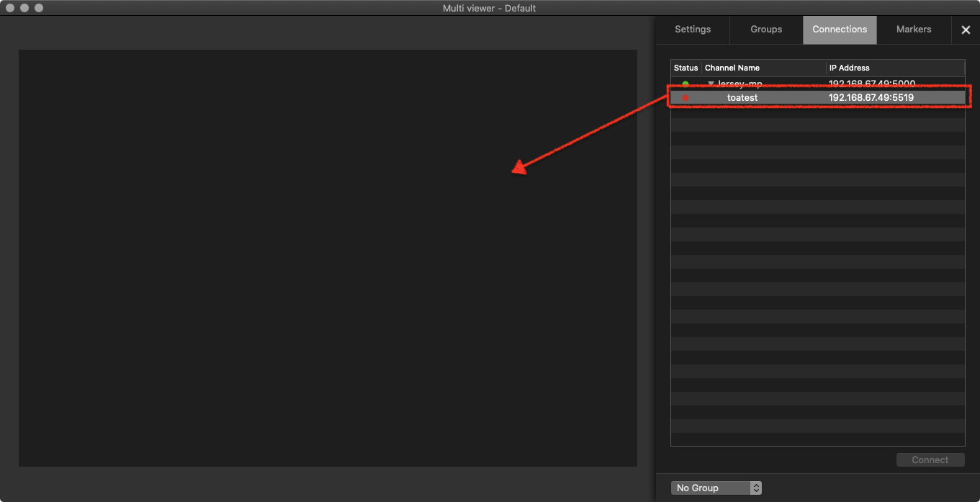
Task: Open the No Group dropdown
Action: [716, 488]
